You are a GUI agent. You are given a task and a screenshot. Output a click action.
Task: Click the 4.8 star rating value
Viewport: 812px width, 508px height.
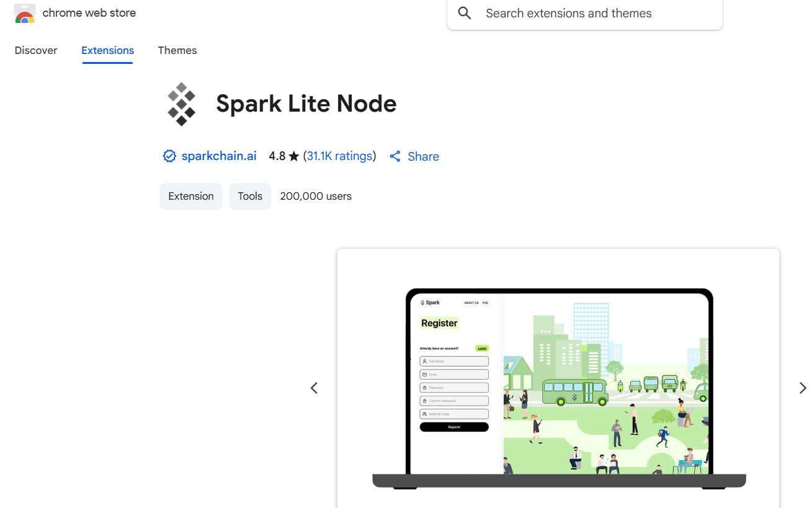tap(277, 156)
